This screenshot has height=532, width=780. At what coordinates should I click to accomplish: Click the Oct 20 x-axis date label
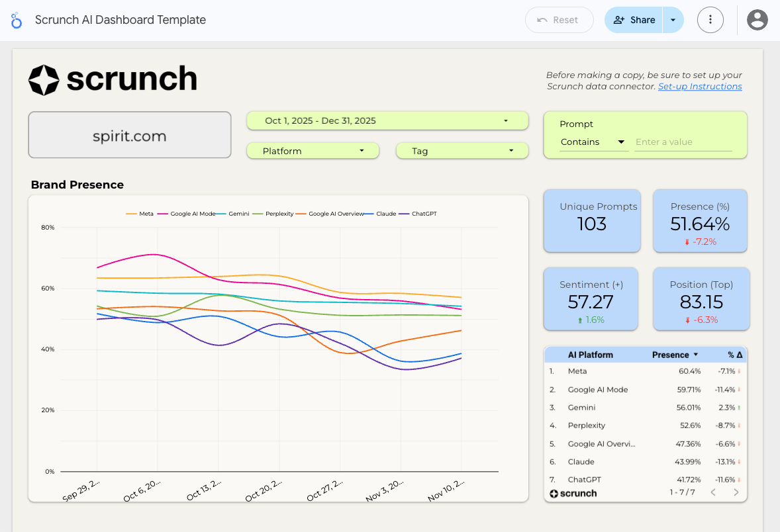point(264,490)
